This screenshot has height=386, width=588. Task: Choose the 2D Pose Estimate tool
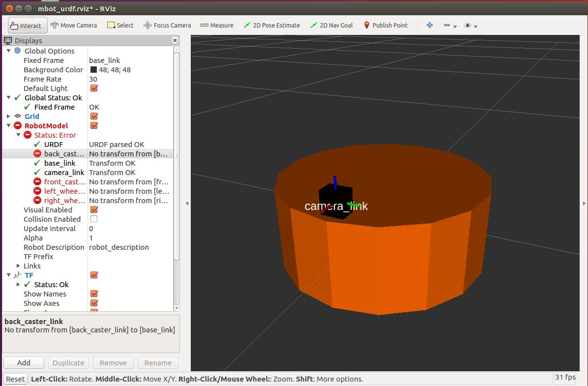click(x=271, y=25)
